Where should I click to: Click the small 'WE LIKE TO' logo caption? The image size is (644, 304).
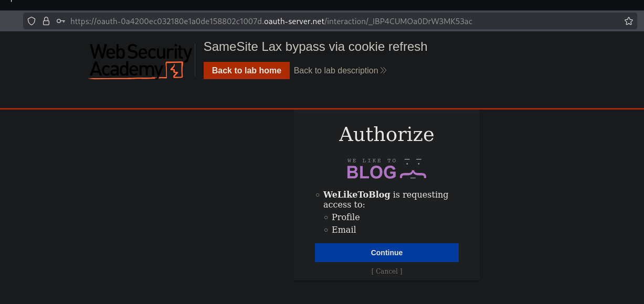[372, 161]
